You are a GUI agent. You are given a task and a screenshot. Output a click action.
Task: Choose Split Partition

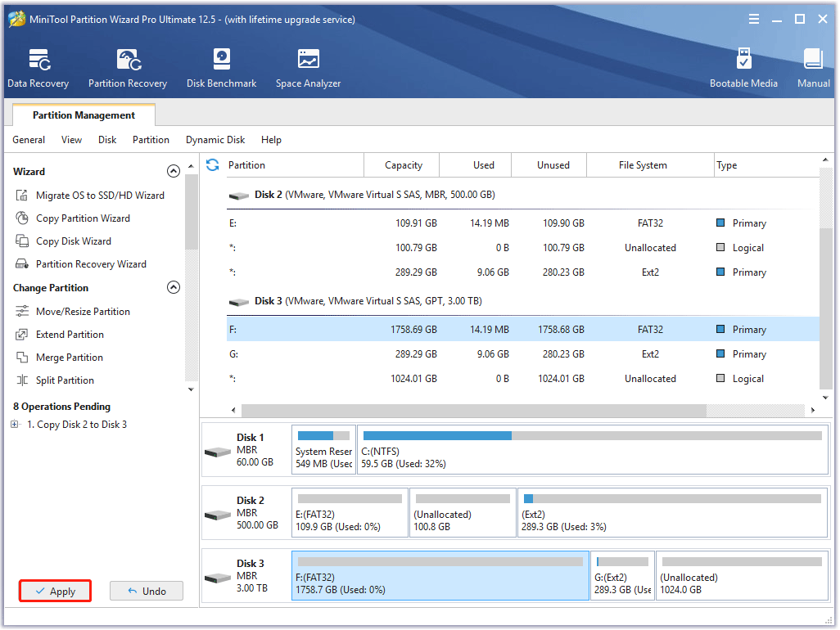[65, 380]
